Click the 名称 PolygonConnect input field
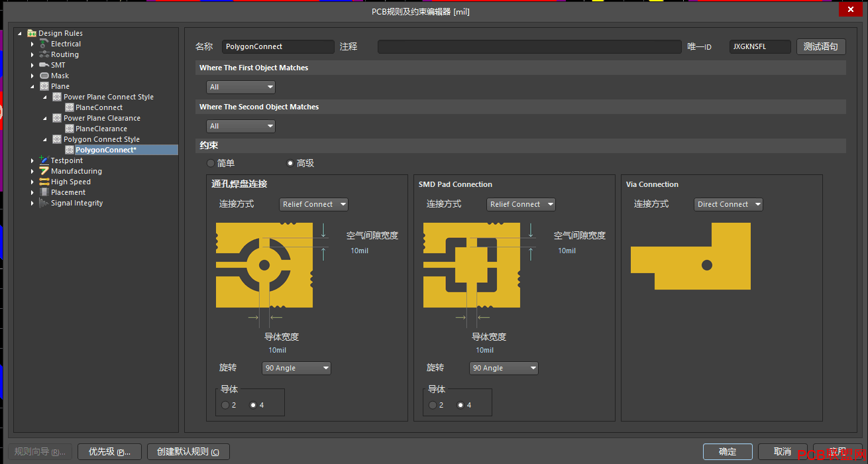 (x=278, y=46)
